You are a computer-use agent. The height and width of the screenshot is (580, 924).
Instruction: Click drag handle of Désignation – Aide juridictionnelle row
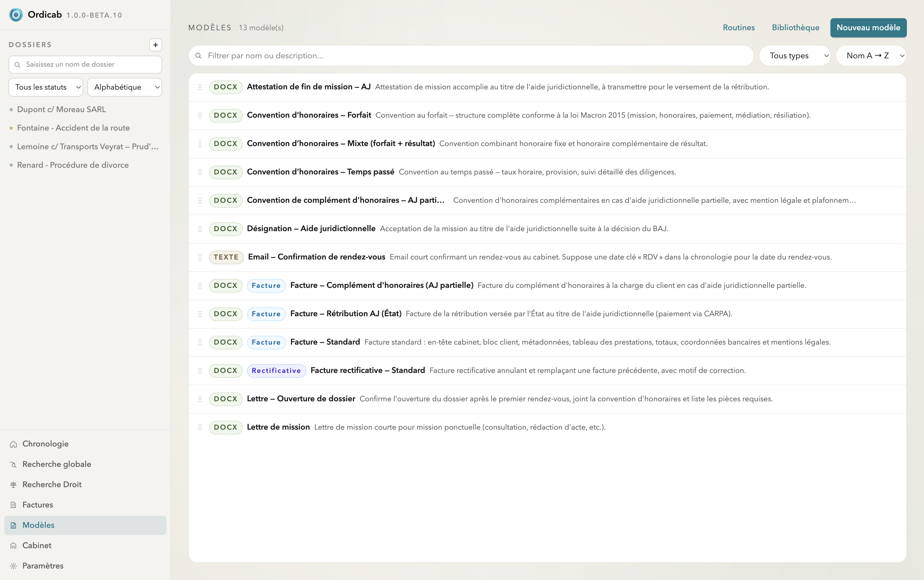(200, 229)
